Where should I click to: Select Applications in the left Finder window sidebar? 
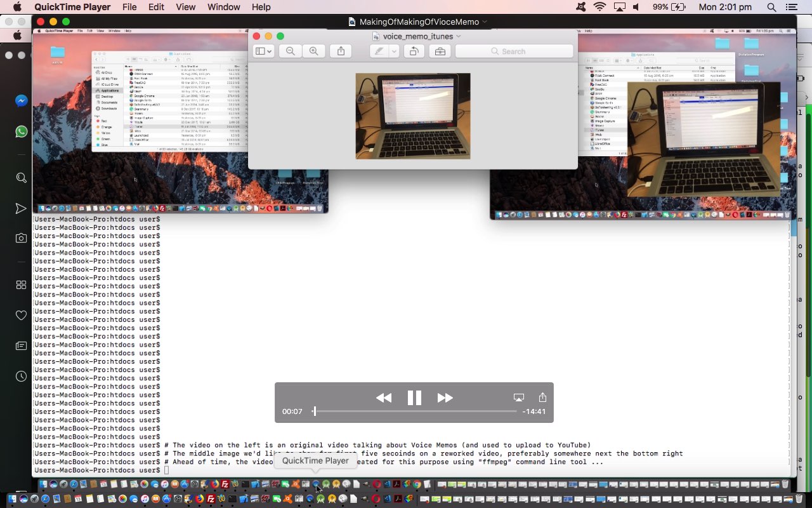(x=107, y=91)
